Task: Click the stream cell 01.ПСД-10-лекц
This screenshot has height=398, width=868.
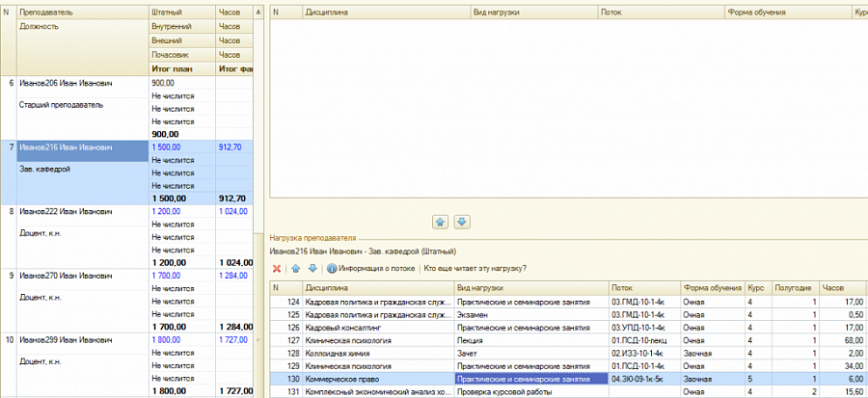Action: (x=645, y=340)
